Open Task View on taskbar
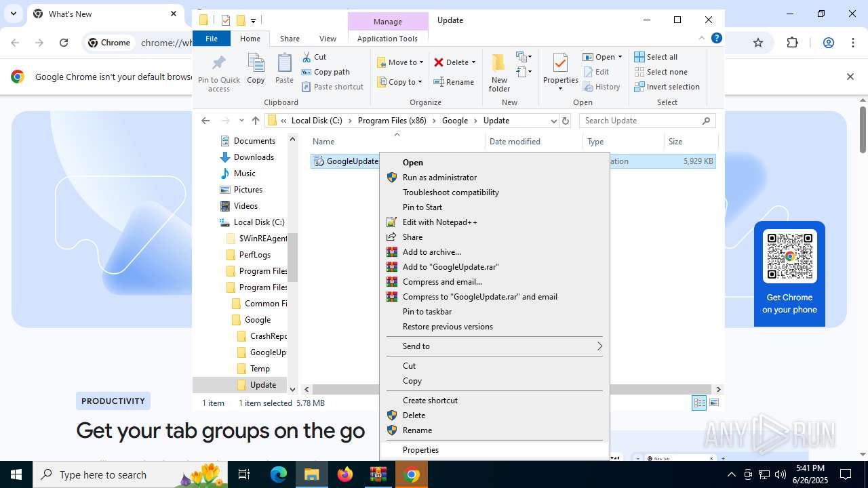 pos(245,474)
